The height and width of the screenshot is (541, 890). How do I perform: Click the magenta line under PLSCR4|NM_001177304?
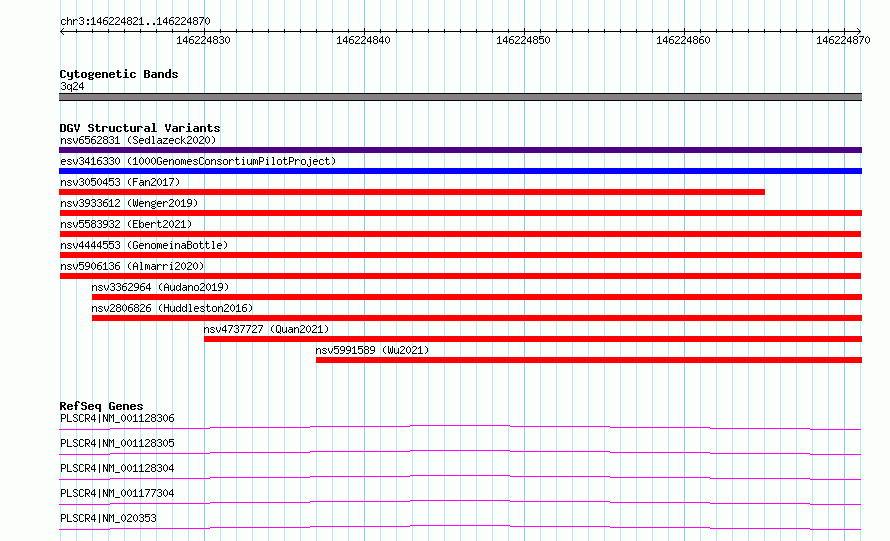tap(460, 502)
